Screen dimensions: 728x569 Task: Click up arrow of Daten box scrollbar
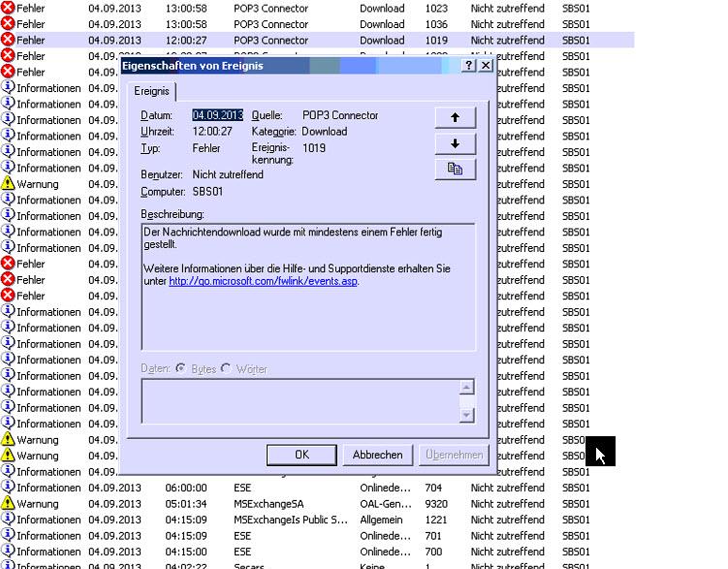pyautogui.click(x=466, y=387)
